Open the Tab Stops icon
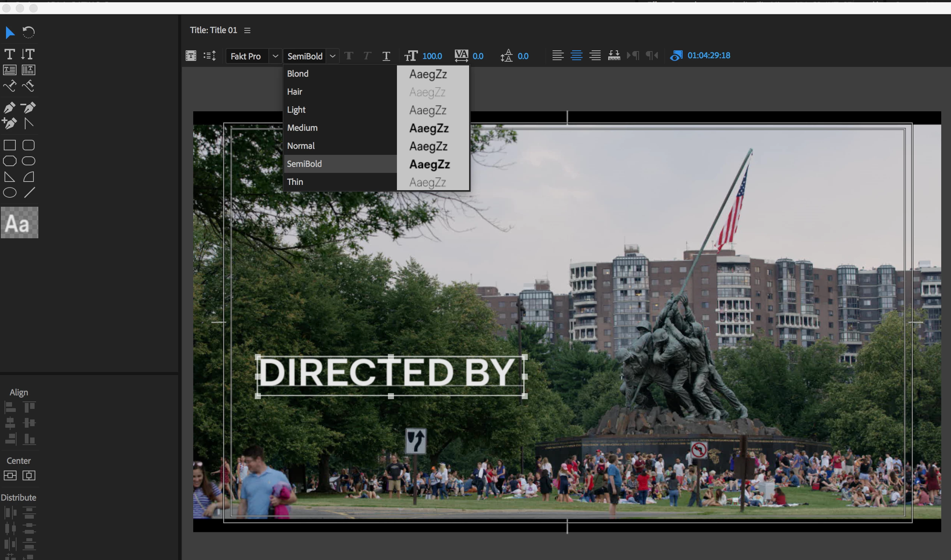951x560 pixels. [x=613, y=56]
